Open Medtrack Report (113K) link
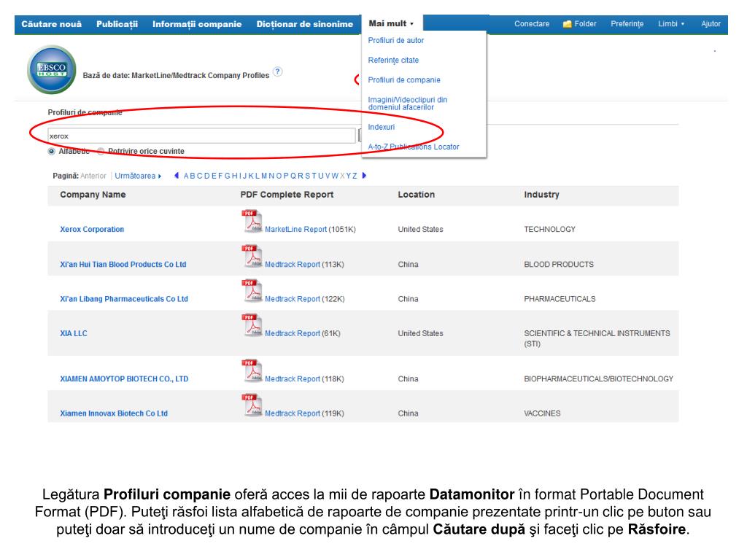747x560 pixels. tap(293, 264)
